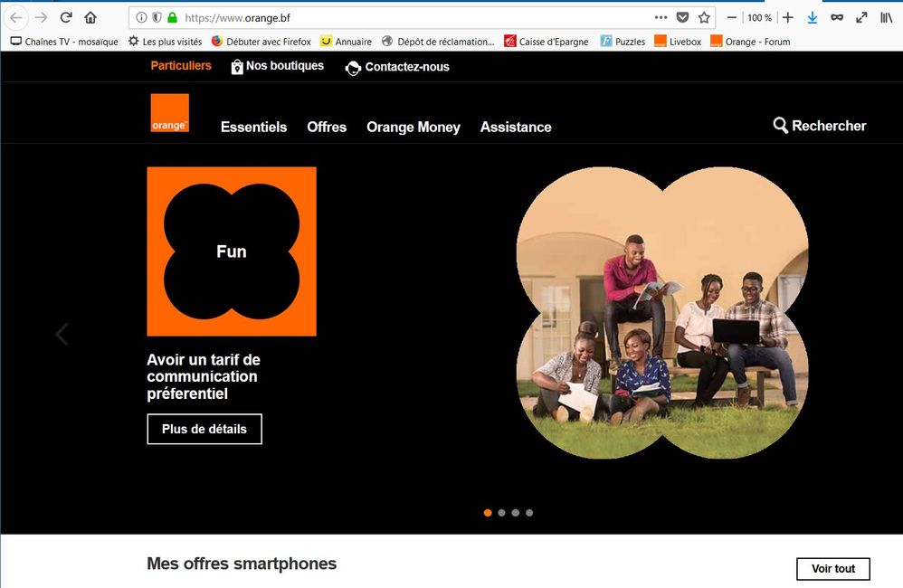This screenshot has height=588, width=903.
Task: Click the Fun offer tile
Action: 232,251
